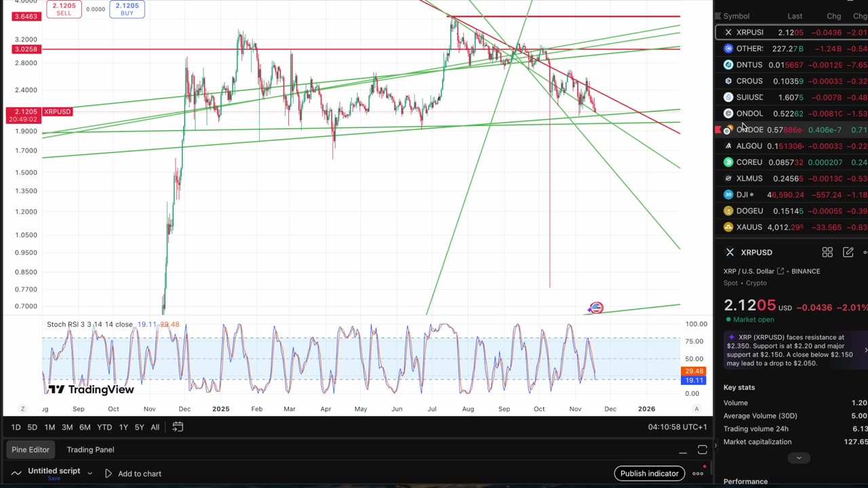Click the Z button on time axis
This screenshot has width=868, height=488.
[x=22, y=409]
